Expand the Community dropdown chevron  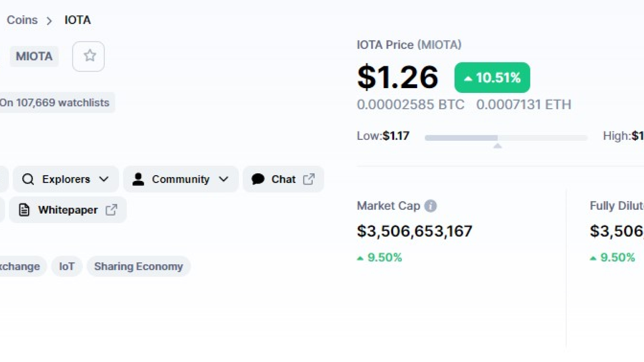click(x=224, y=179)
